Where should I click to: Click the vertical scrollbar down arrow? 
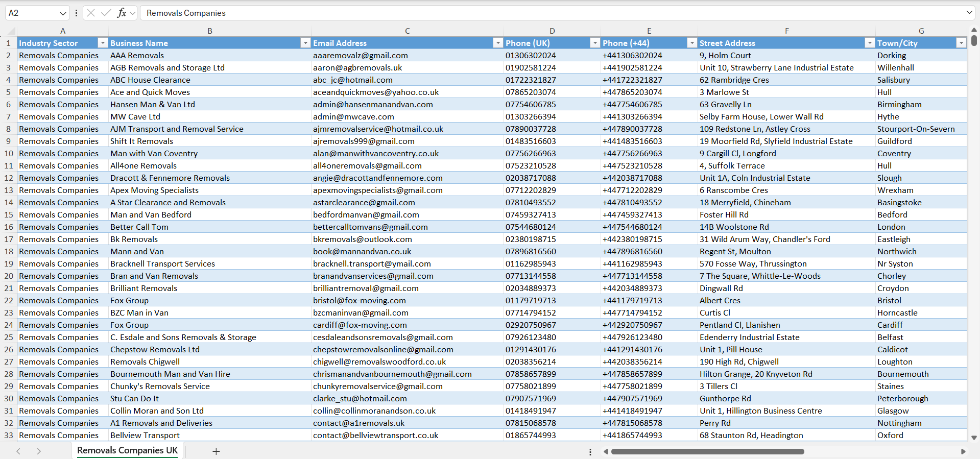point(974,438)
